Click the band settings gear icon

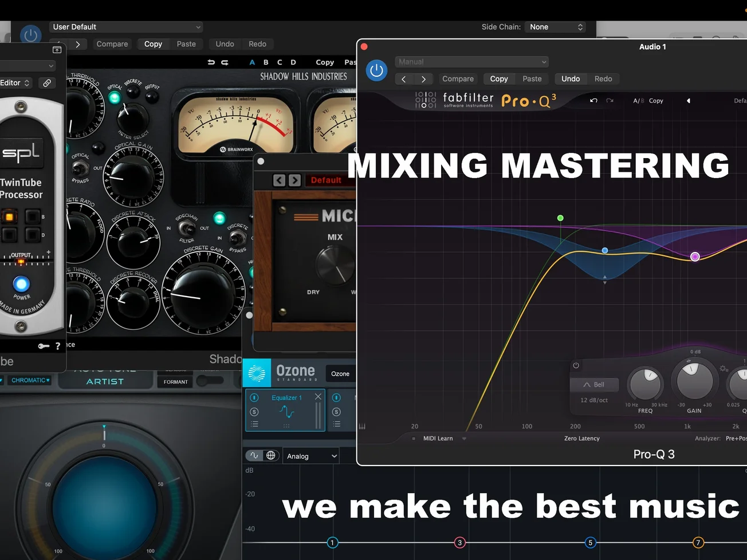pos(724,369)
